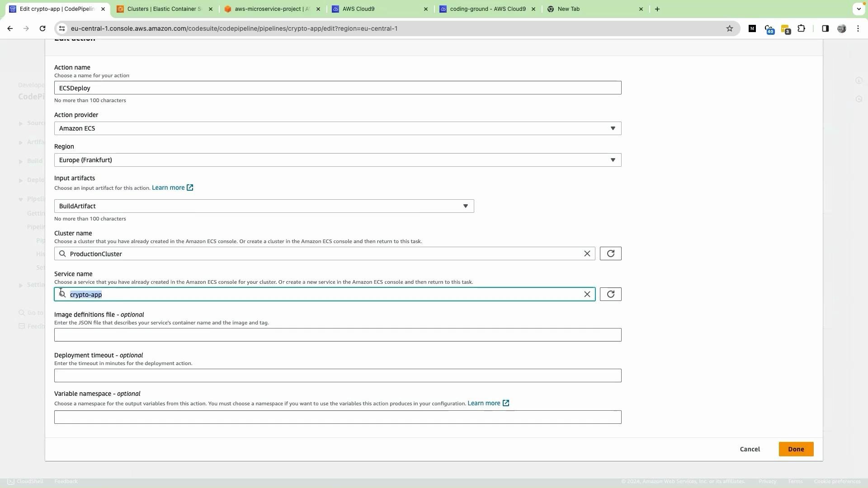The image size is (868, 488).
Task: Click the browser forward arrow
Action: [26, 28]
